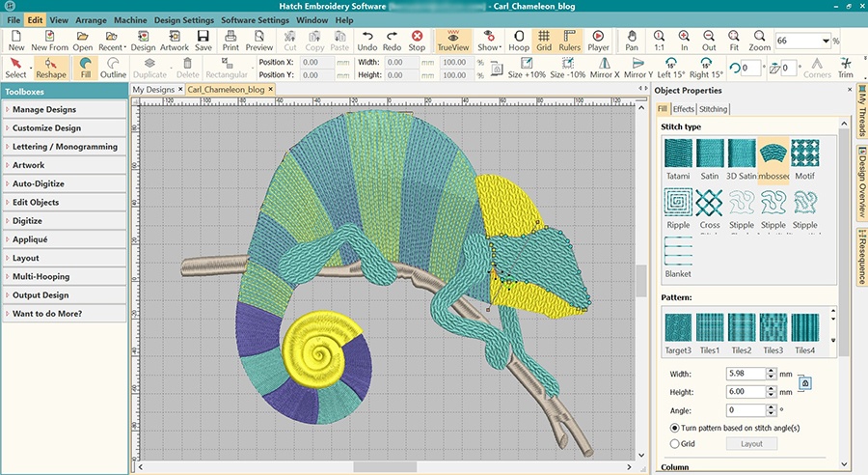Click the Mirror X icon
The width and height of the screenshot is (868, 475).
point(604,67)
